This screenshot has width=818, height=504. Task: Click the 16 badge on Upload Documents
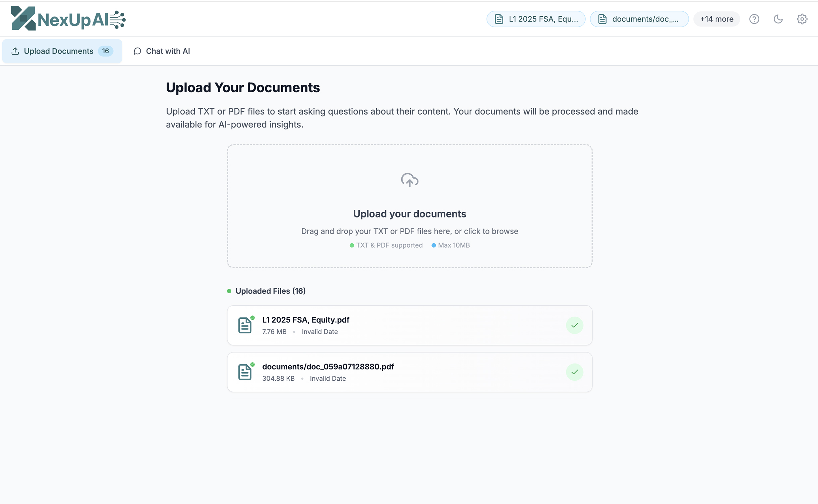click(x=105, y=51)
